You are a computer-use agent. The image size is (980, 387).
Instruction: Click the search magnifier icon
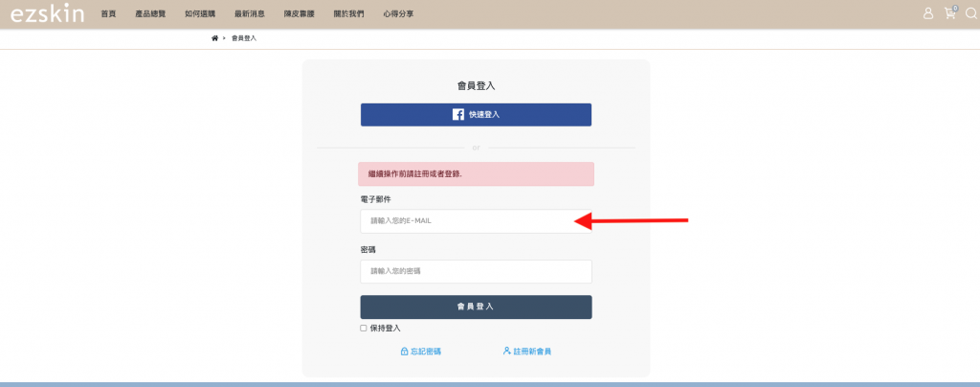[x=970, y=13]
